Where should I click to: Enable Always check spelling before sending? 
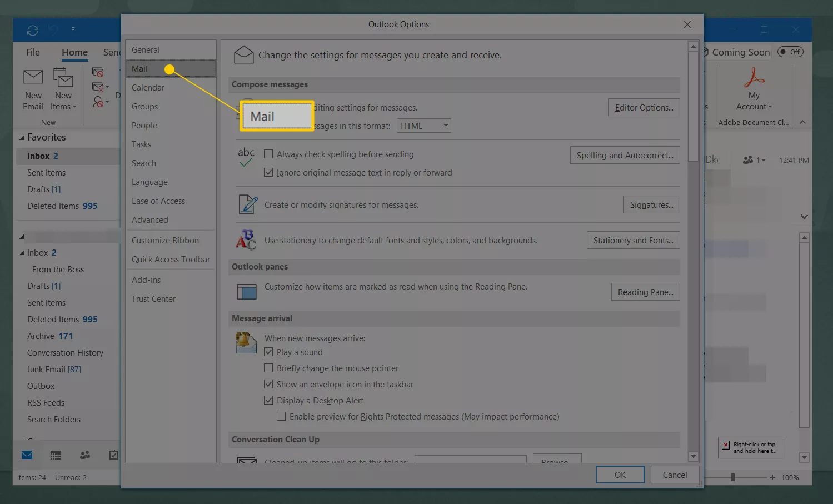point(268,154)
